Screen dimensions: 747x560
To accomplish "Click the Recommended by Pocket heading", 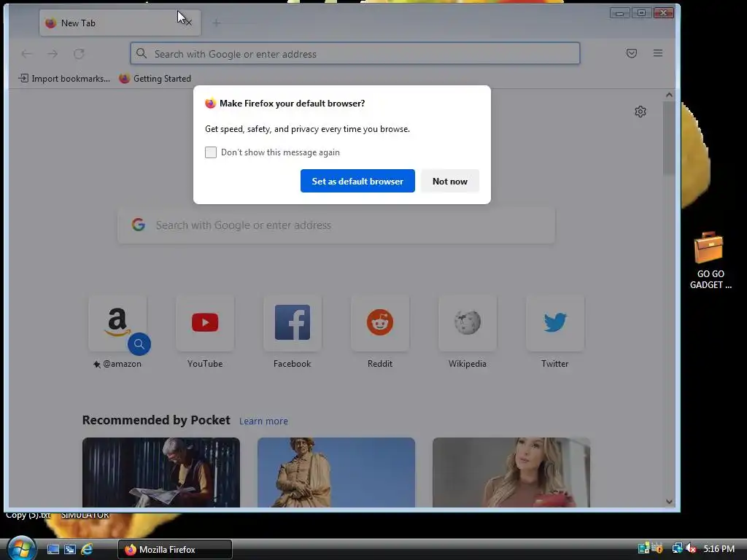I will (x=156, y=420).
